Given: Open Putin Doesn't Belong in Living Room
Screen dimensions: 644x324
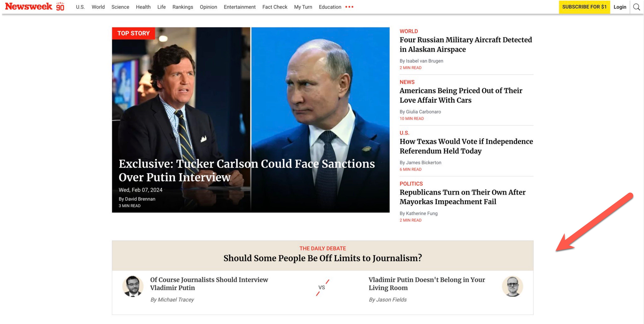Looking at the screenshot, I should 427,284.
